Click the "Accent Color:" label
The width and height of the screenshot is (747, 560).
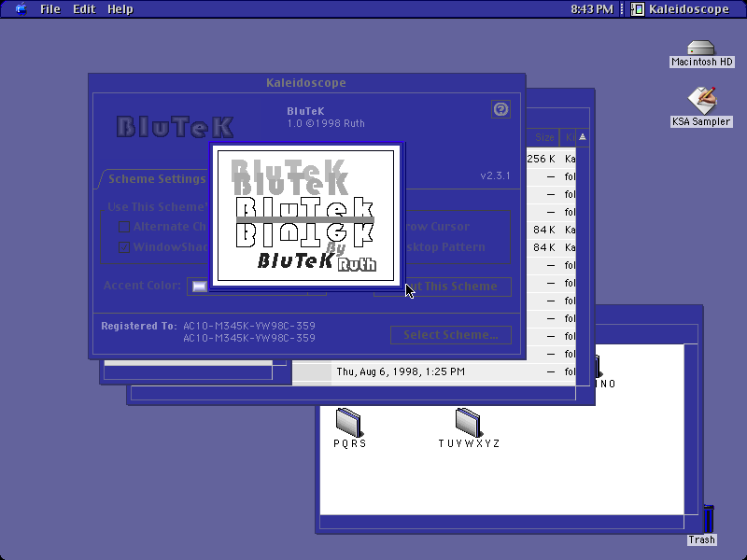143,286
